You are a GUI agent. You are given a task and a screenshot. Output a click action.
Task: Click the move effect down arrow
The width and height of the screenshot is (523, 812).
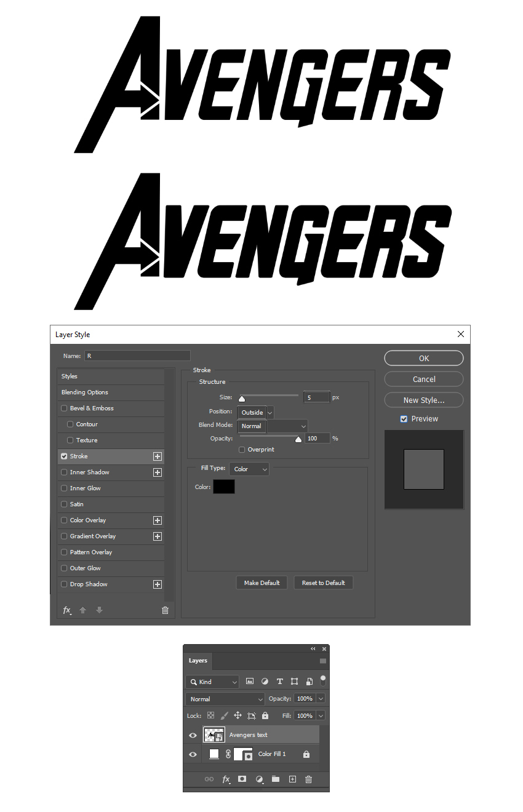pyautogui.click(x=99, y=610)
